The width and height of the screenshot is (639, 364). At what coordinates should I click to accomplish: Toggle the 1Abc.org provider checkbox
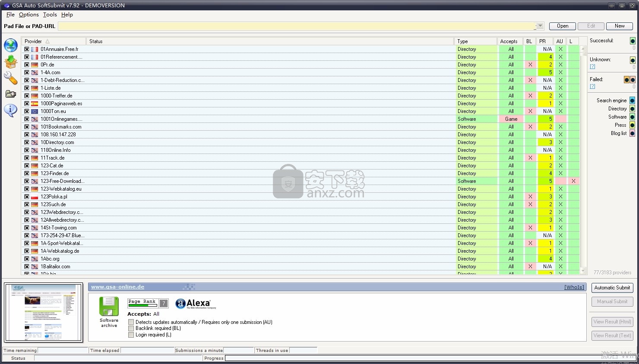[27, 259]
